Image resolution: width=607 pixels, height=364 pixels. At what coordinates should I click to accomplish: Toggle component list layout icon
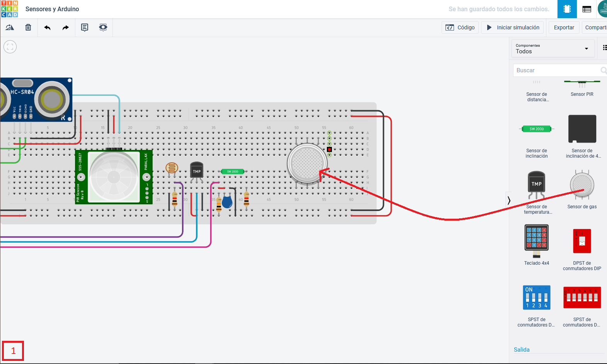(604, 48)
